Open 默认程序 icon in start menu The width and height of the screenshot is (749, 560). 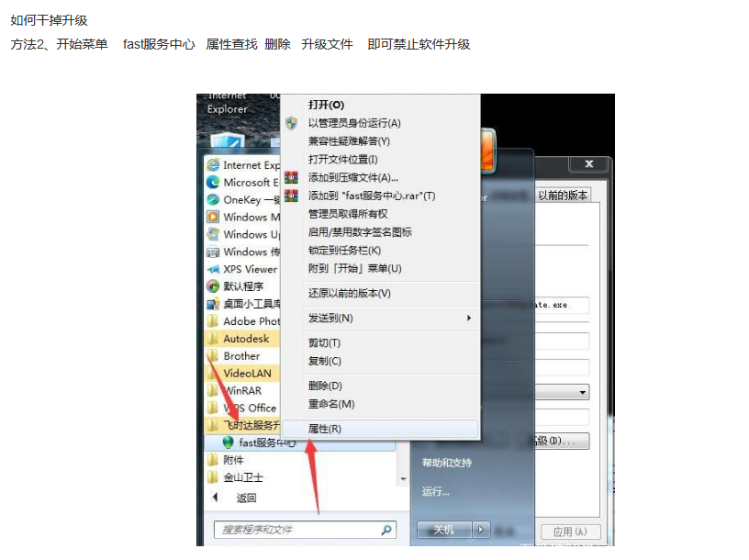(x=213, y=286)
